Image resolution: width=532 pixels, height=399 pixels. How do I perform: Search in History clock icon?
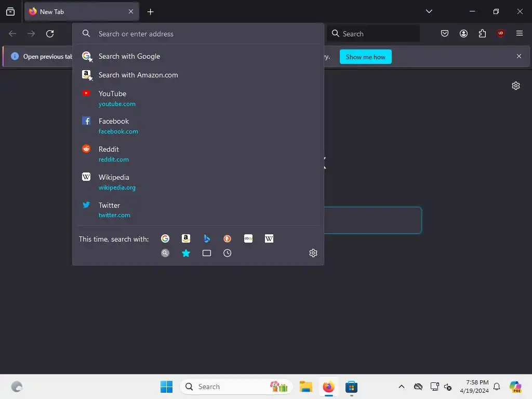tap(228, 253)
